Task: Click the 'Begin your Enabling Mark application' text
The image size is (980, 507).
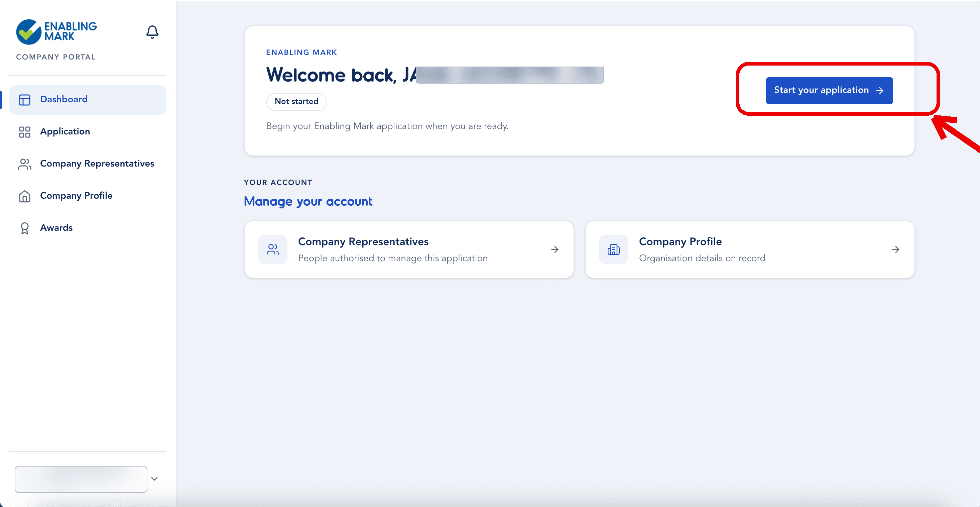Action: (x=387, y=126)
